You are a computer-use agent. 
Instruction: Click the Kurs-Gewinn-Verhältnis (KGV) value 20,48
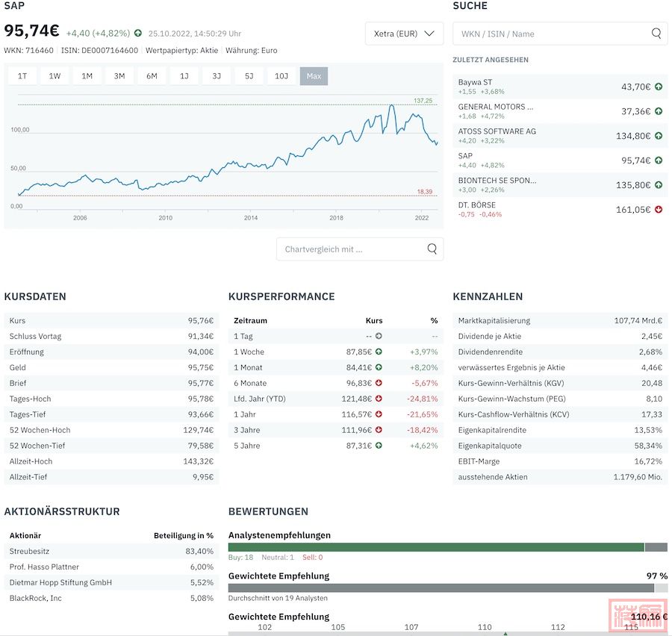[x=652, y=383]
